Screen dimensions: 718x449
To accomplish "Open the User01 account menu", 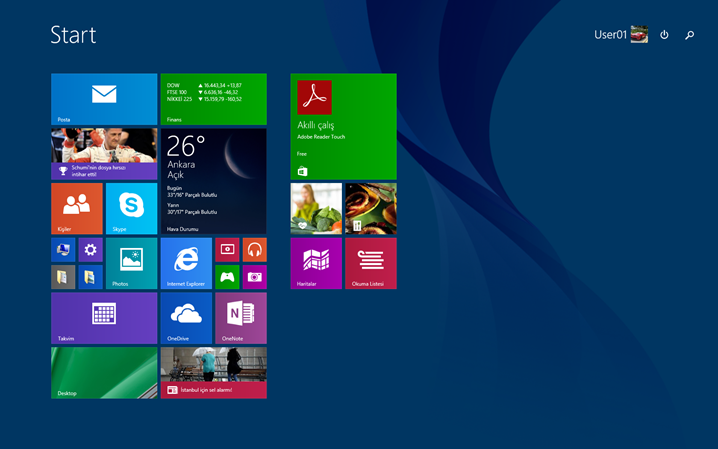I will [x=621, y=35].
